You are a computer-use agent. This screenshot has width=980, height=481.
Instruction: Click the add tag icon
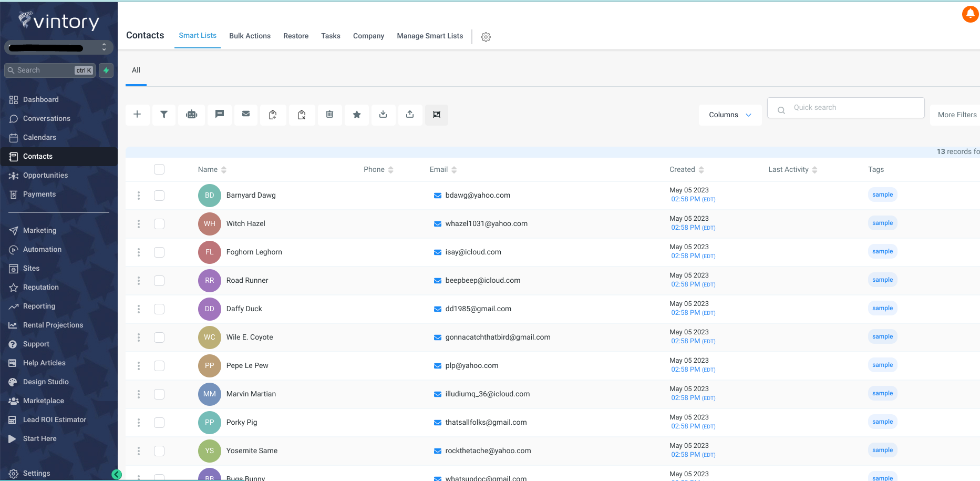273,115
